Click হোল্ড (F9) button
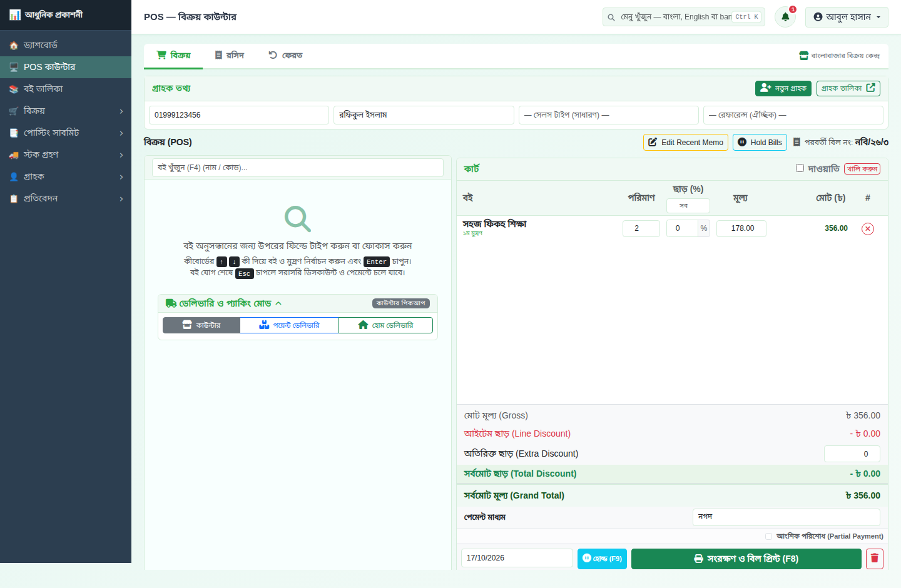Viewport: 901px width, 588px height. pos(602,559)
